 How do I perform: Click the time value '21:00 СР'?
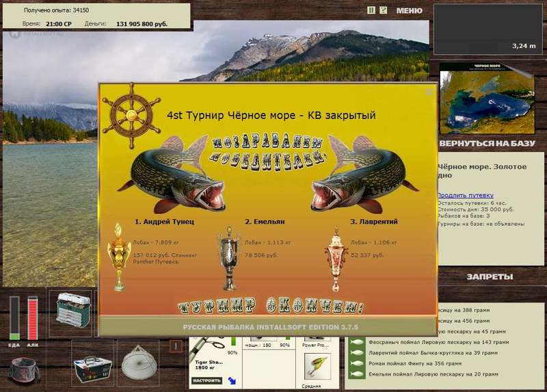[59, 24]
